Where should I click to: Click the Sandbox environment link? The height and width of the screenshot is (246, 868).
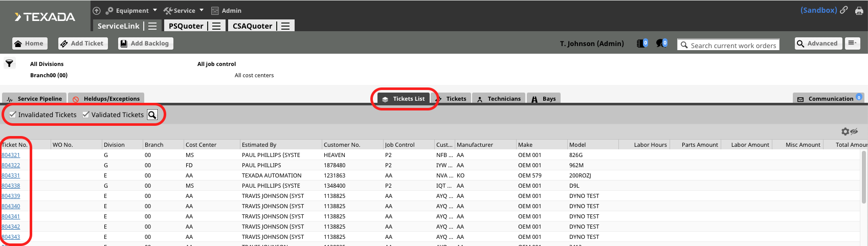(x=818, y=10)
